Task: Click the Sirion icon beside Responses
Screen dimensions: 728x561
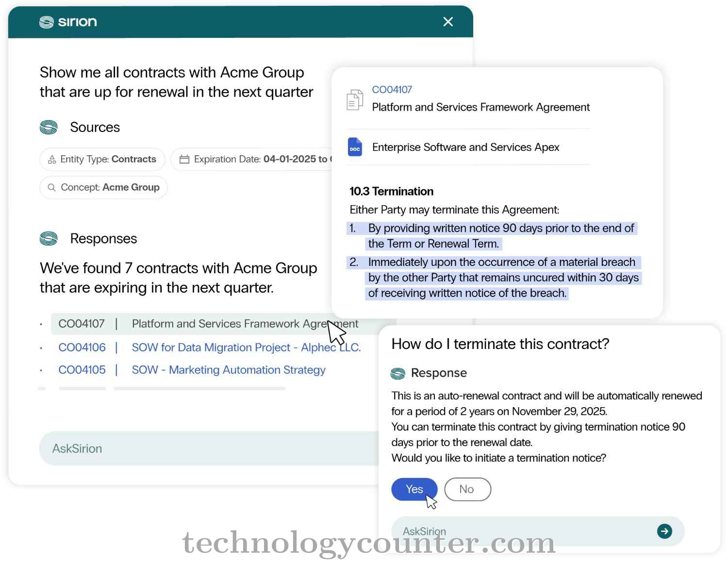Action: point(49,238)
